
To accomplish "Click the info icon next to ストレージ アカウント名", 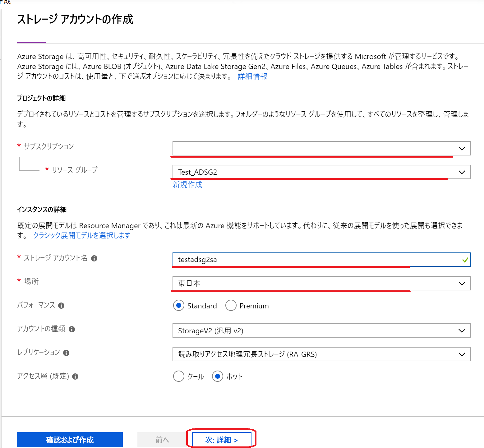I will [94, 258].
